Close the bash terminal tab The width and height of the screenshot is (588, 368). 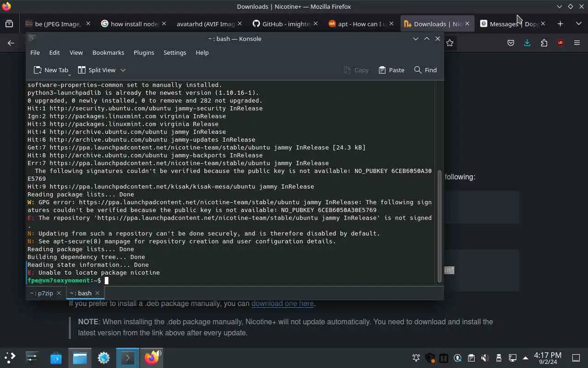(x=97, y=293)
